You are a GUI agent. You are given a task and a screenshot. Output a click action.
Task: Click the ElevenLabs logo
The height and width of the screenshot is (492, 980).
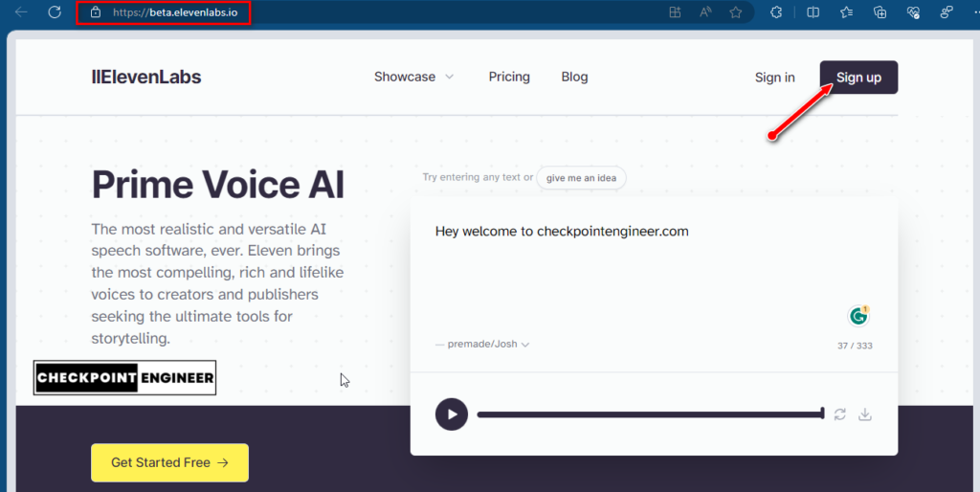[146, 77]
